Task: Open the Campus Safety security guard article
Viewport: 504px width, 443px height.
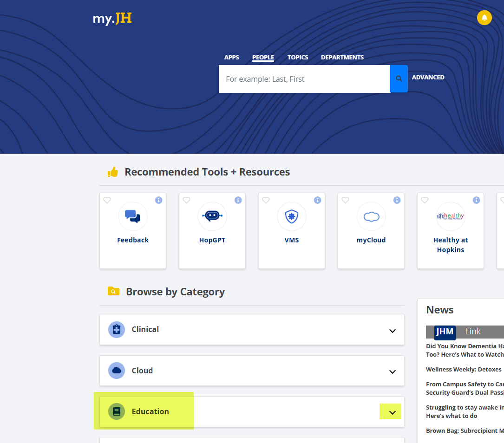Action: [x=465, y=388]
